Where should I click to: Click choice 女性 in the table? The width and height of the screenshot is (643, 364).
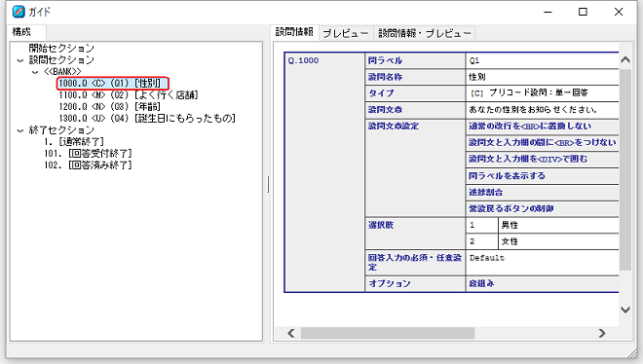[x=558, y=241]
